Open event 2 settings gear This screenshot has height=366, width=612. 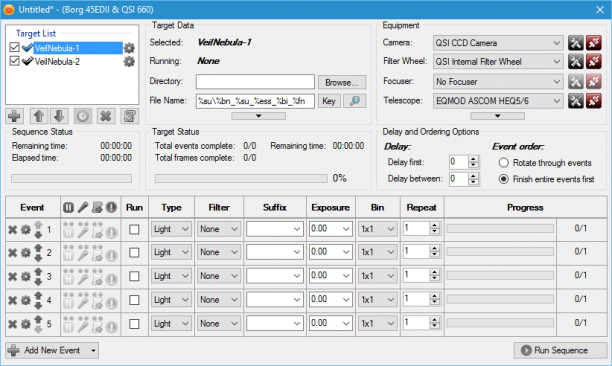point(25,253)
